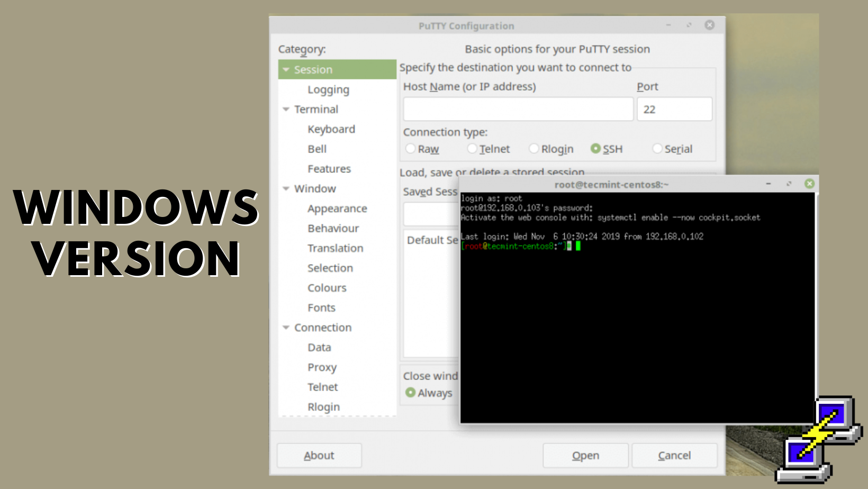
Task: Go to the Proxy settings category
Action: [322, 367]
